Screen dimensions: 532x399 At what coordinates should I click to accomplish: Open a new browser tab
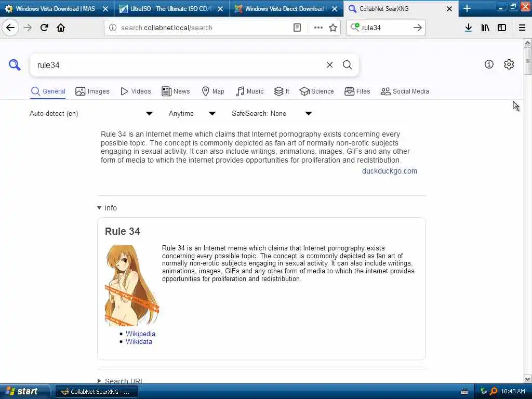click(x=467, y=8)
